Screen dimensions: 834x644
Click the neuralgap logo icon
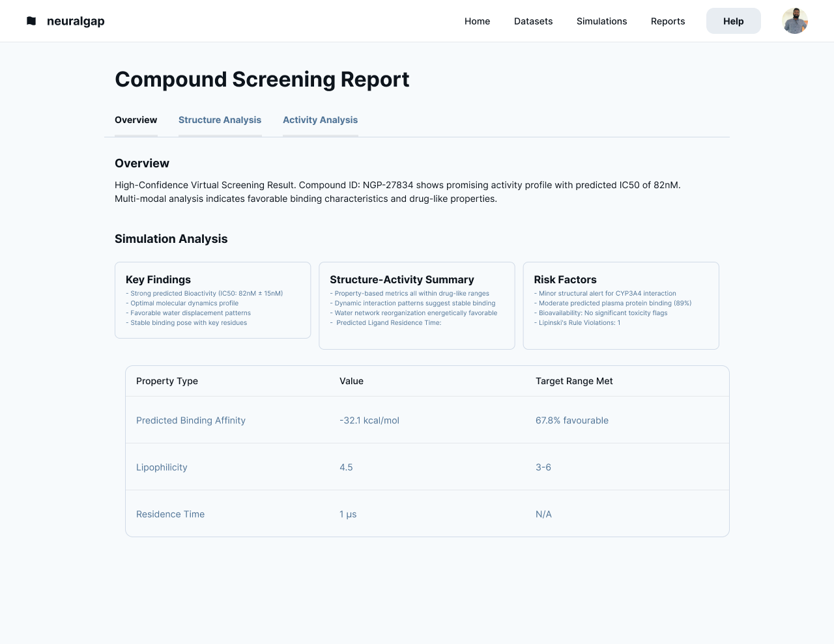point(31,21)
